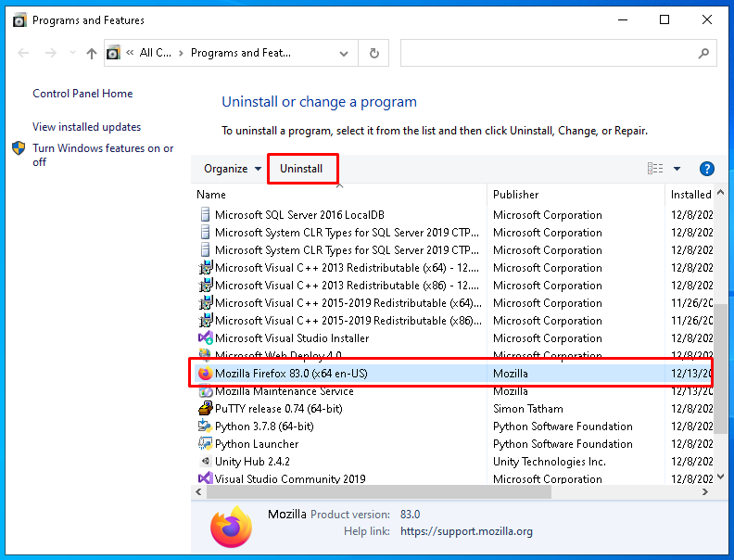Click the search magnifier icon
This screenshot has width=734, height=560.
[x=703, y=53]
